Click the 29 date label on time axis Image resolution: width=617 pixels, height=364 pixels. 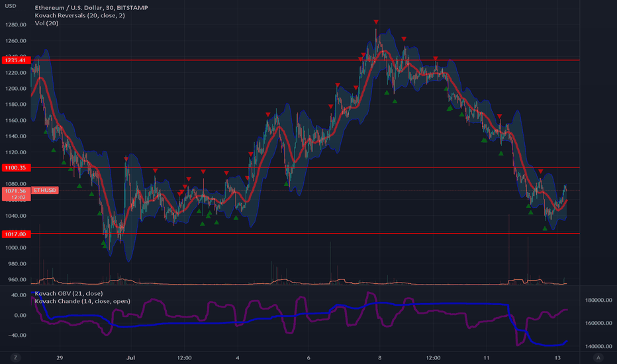[60, 357]
